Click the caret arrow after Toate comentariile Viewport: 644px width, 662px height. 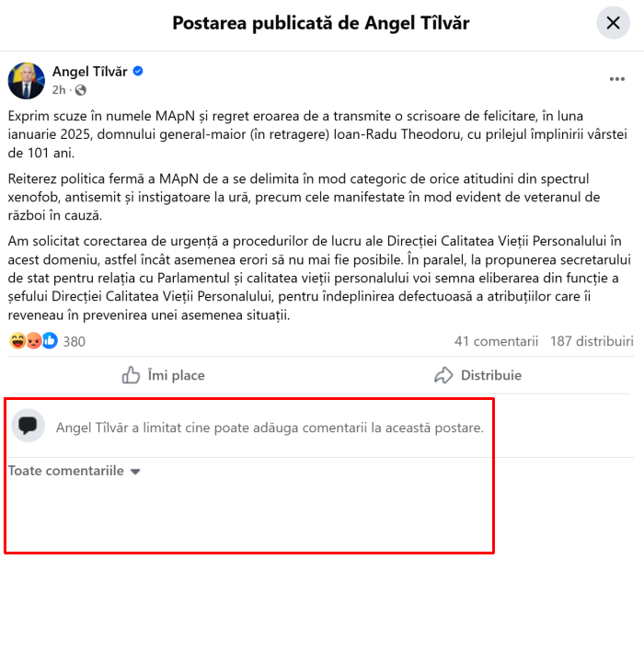[135, 472]
